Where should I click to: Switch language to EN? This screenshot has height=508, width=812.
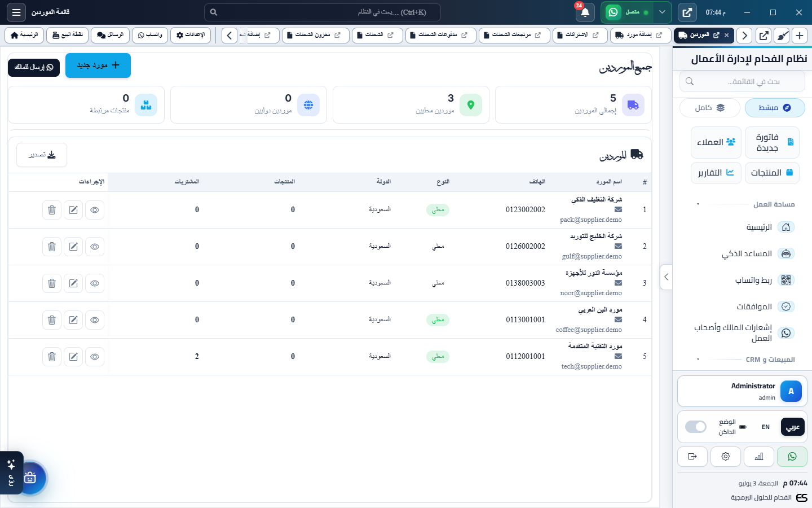pyautogui.click(x=765, y=427)
